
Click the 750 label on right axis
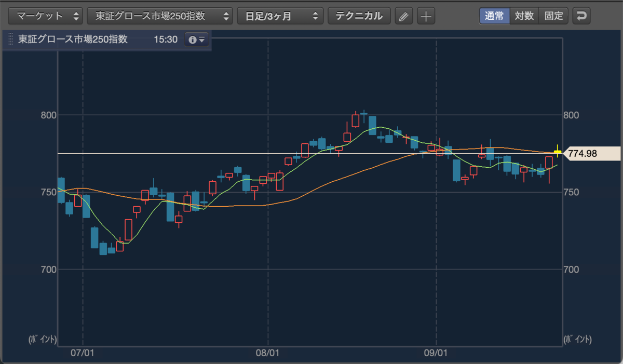[x=571, y=192]
